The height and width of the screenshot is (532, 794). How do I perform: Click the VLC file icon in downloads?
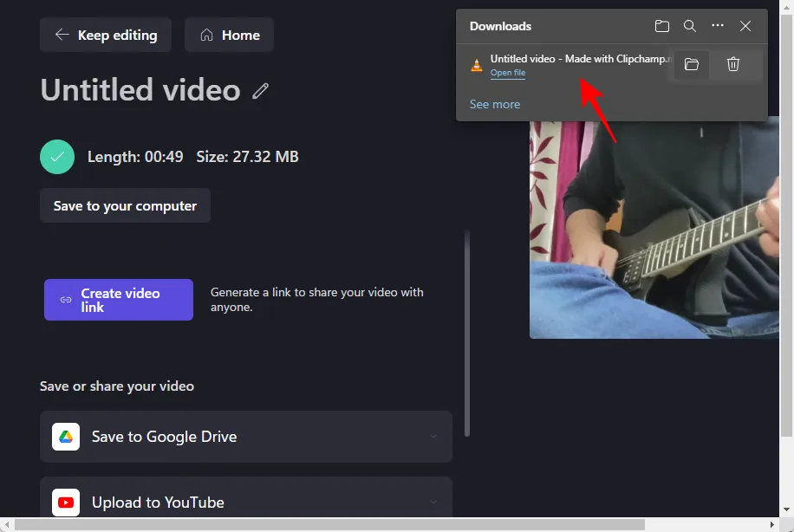(x=476, y=65)
